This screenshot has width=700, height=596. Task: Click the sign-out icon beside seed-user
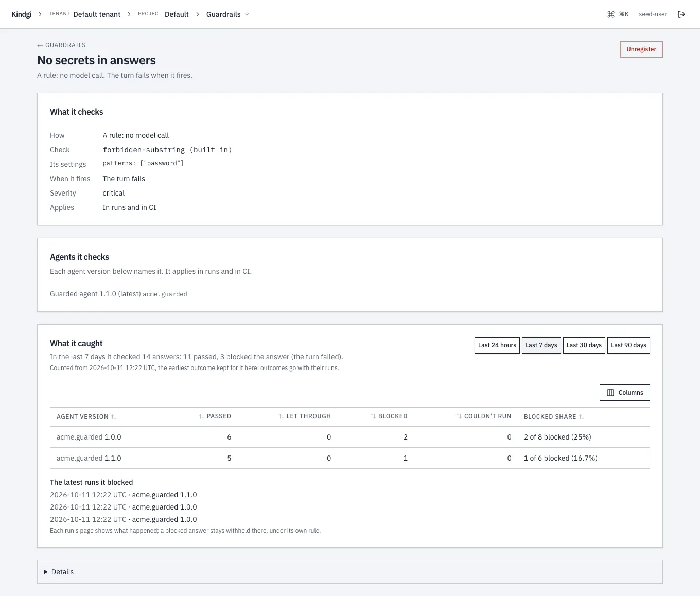click(681, 14)
